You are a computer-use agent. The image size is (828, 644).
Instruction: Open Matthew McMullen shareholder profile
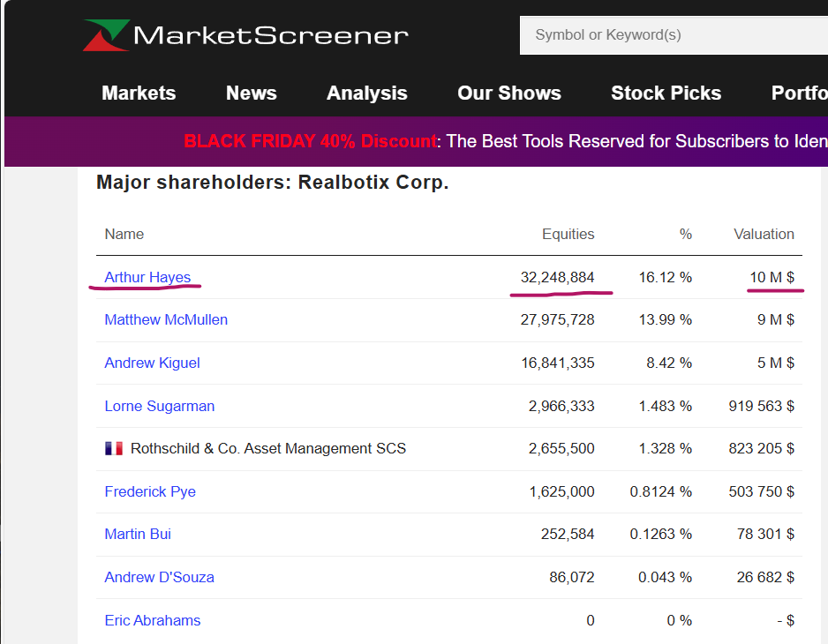[x=166, y=319]
